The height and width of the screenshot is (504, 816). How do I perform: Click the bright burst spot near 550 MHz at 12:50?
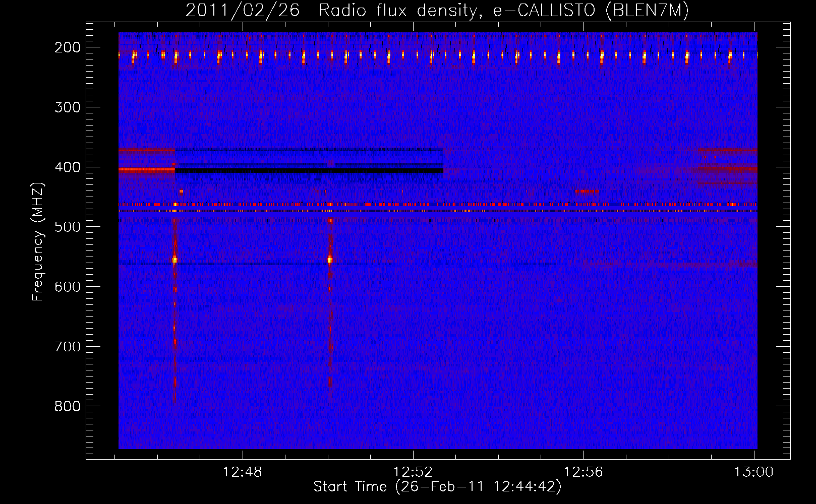tap(330, 260)
